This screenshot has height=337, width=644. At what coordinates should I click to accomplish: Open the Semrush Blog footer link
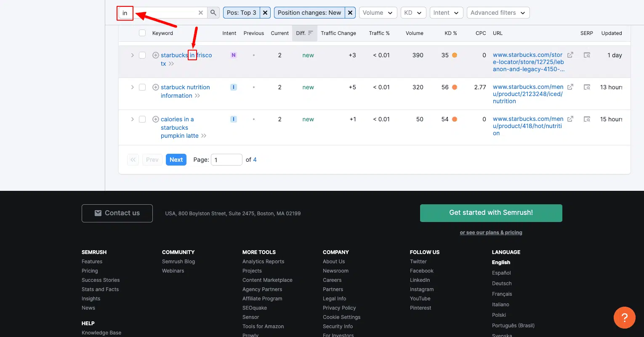pos(178,262)
